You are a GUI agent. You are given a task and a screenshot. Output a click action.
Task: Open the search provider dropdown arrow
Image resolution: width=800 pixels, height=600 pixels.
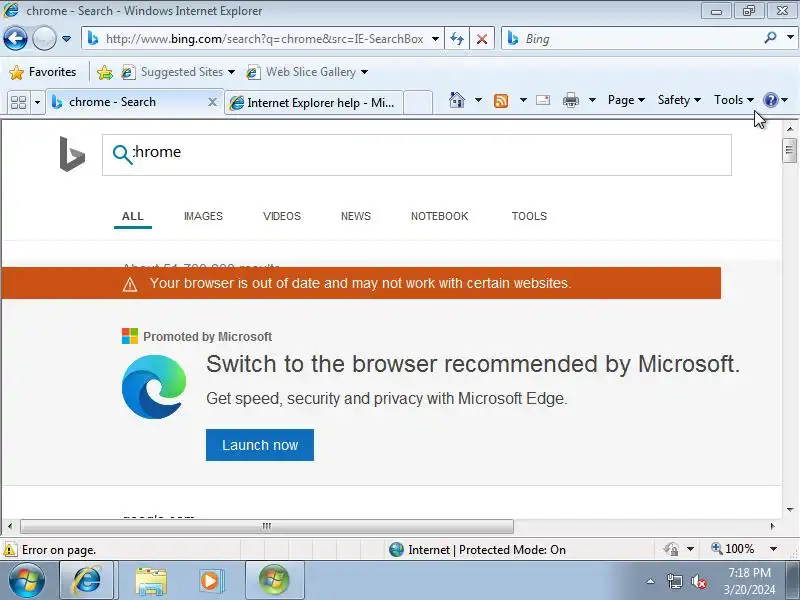click(x=790, y=38)
